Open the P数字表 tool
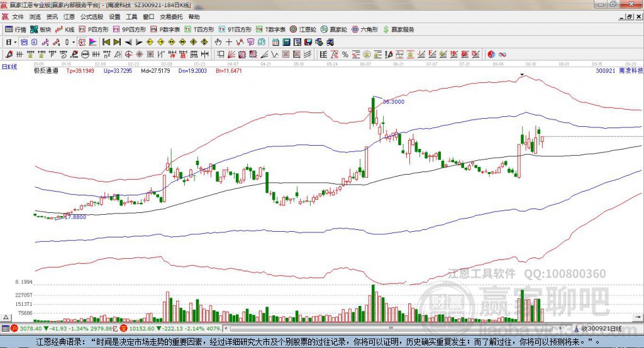This screenshot has height=348, width=644. click(165, 30)
